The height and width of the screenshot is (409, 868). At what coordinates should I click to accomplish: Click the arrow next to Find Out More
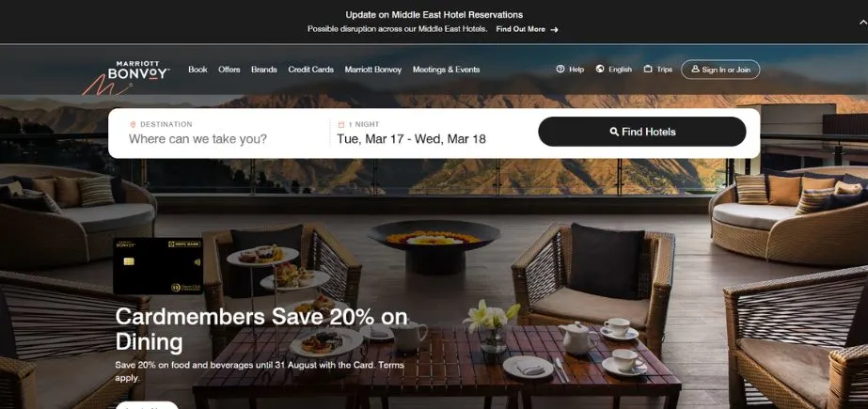tap(554, 30)
